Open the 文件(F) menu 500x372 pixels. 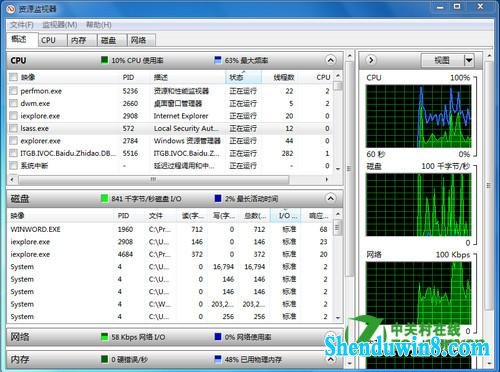[22, 25]
